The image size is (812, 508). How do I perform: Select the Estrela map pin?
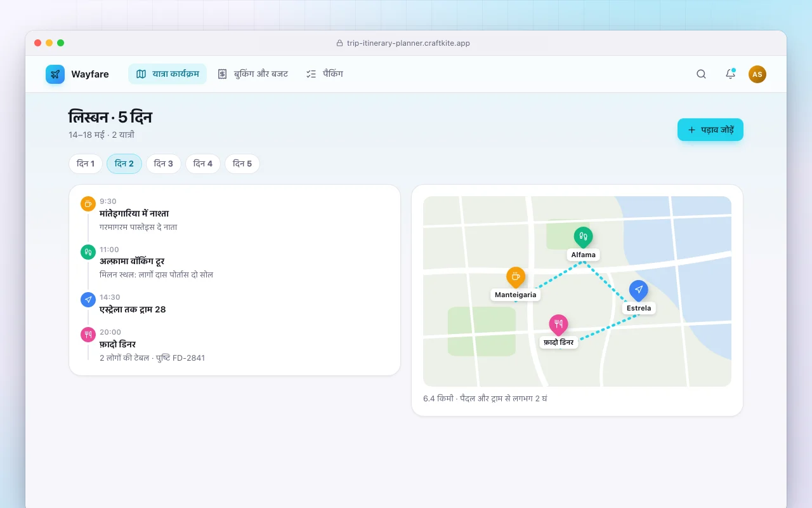point(638,291)
